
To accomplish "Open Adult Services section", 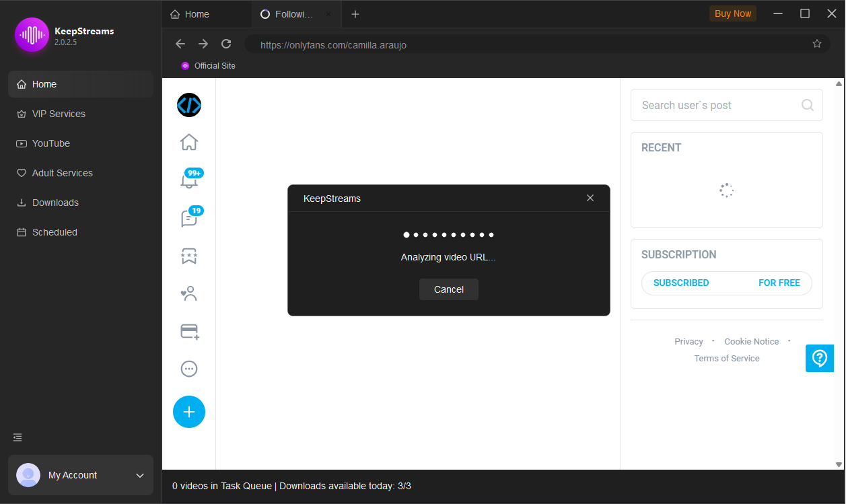I will tap(81, 173).
